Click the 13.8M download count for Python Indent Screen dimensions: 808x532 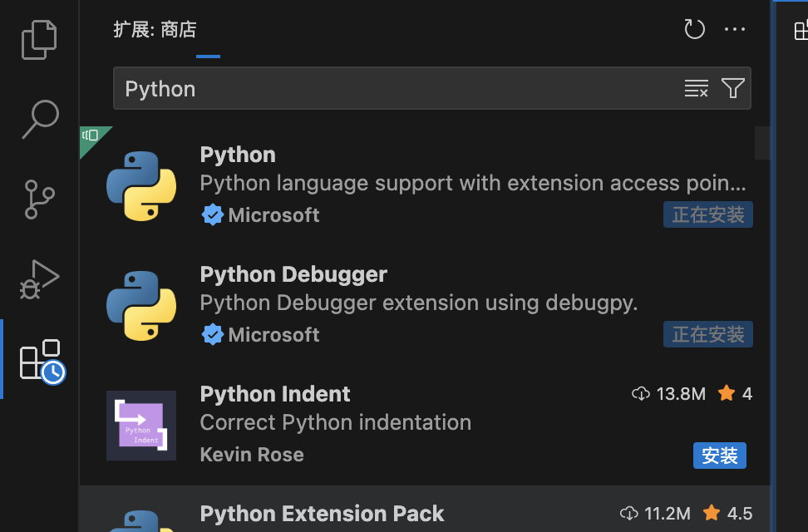[668, 394]
